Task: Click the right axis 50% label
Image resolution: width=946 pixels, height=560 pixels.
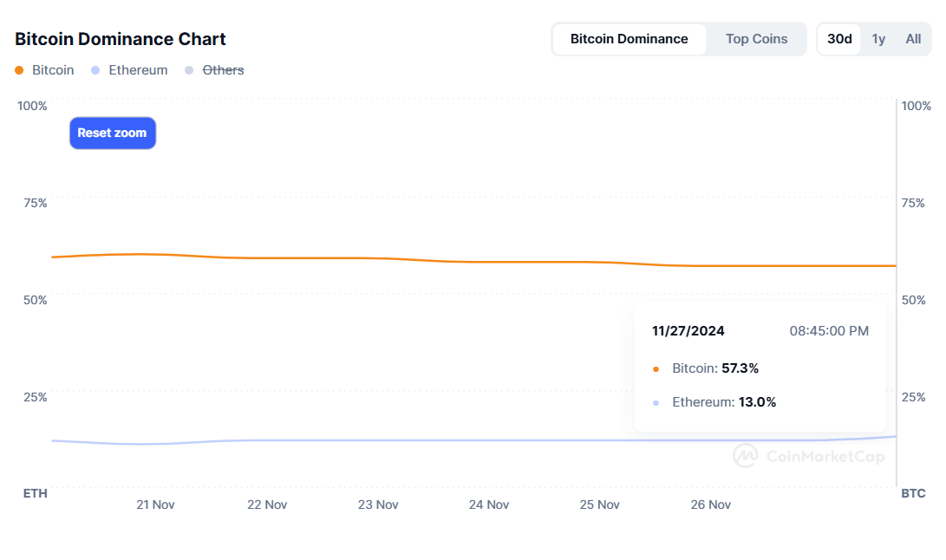Action: coord(913,301)
